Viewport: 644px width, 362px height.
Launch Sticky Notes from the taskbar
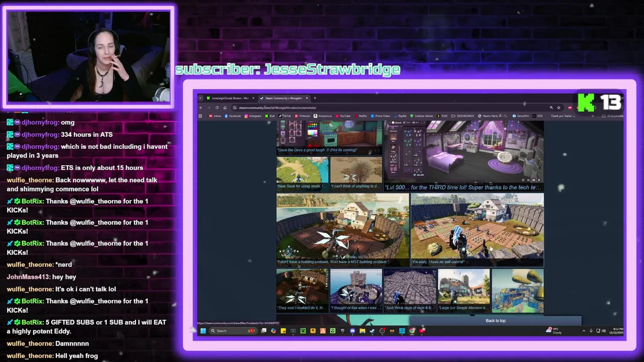coord(283,331)
